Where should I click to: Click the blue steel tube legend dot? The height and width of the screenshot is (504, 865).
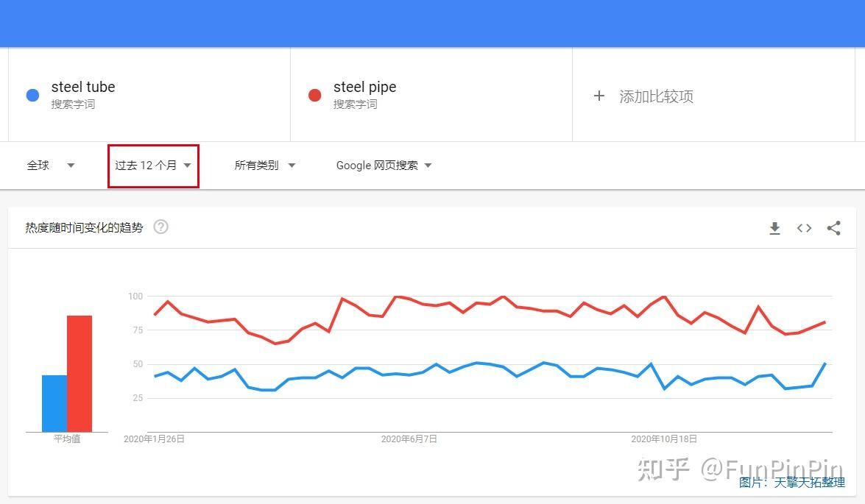point(32,95)
